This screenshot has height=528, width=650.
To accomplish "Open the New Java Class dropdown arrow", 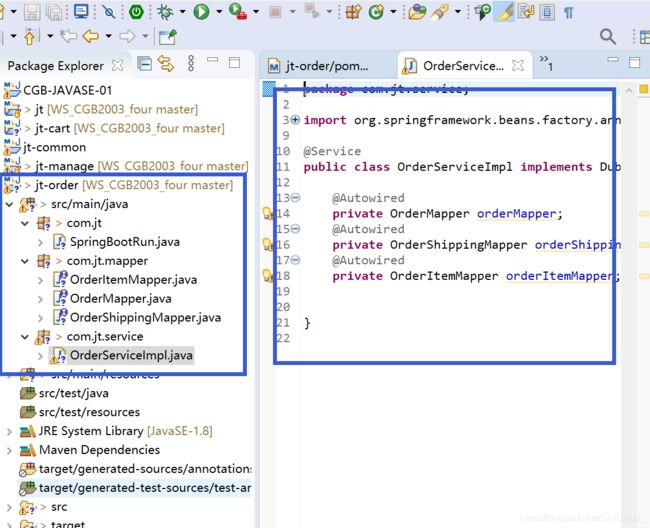I will point(393,12).
